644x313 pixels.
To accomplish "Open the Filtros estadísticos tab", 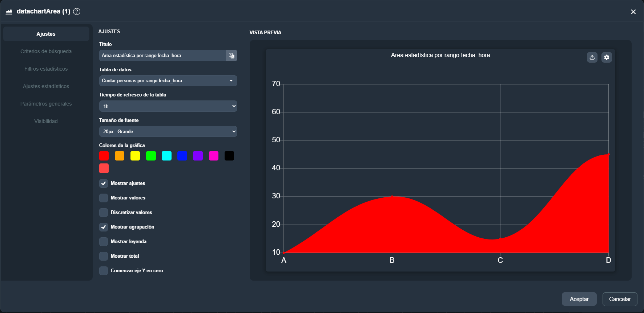I will 46,69.
